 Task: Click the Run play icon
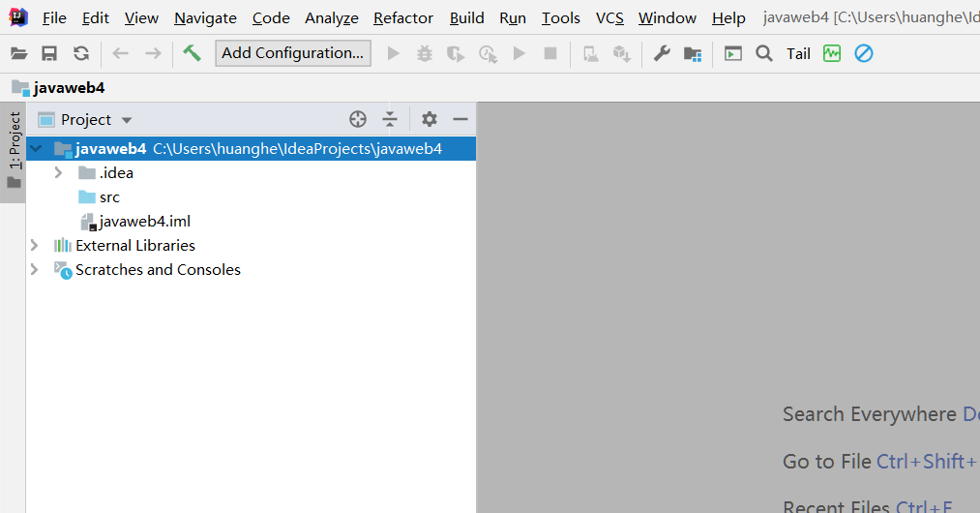393,54
